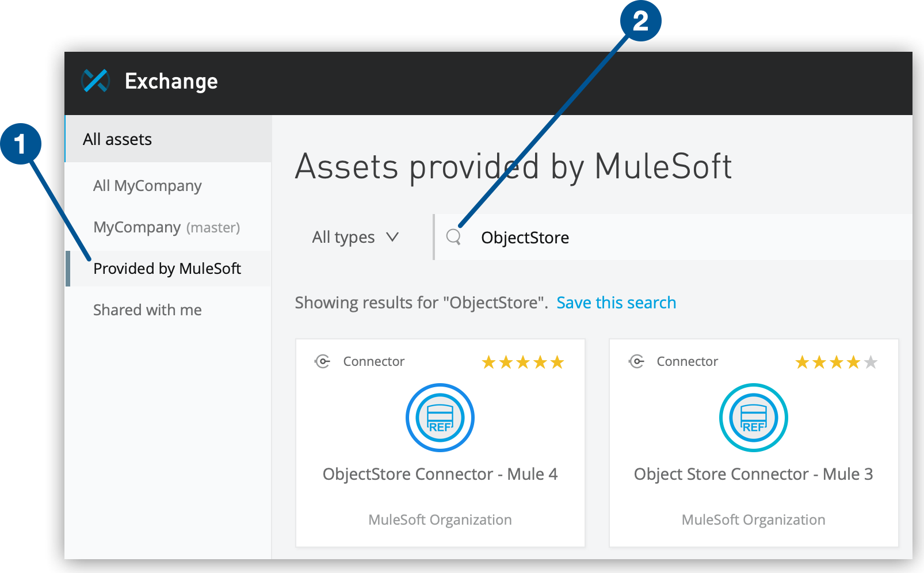
Task: Expand the All MyCompany section
Action: (147, 185)
